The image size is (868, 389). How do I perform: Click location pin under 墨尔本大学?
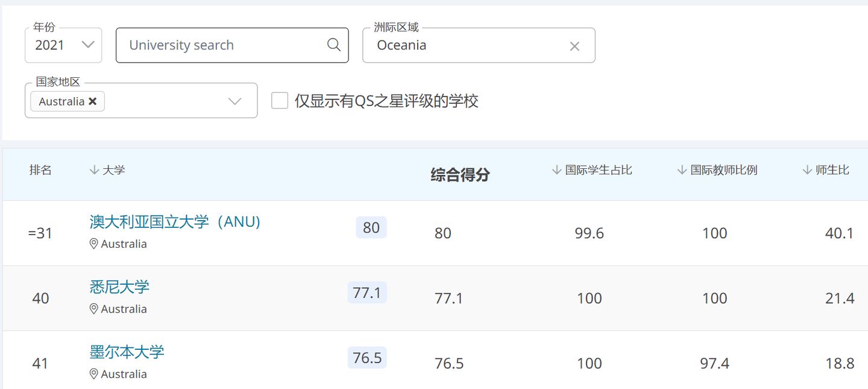[x=93, y=374]
